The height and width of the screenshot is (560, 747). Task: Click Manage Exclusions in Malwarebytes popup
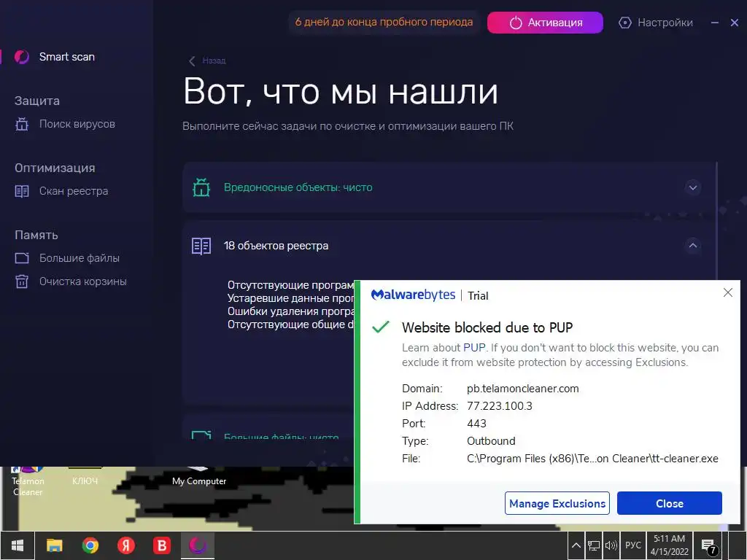coord(557,503)
